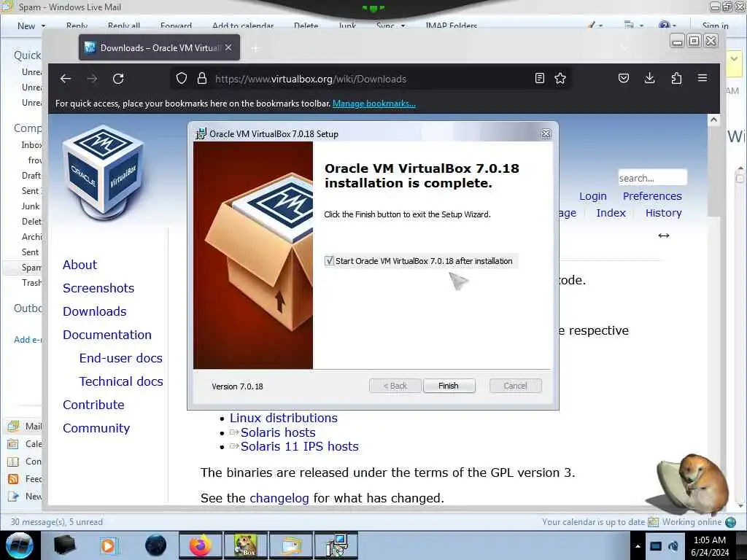Image resolution: width=747 pixels, height=560 pixels.
Task: Open Downloads in the site sidebar
Action: 94,311
